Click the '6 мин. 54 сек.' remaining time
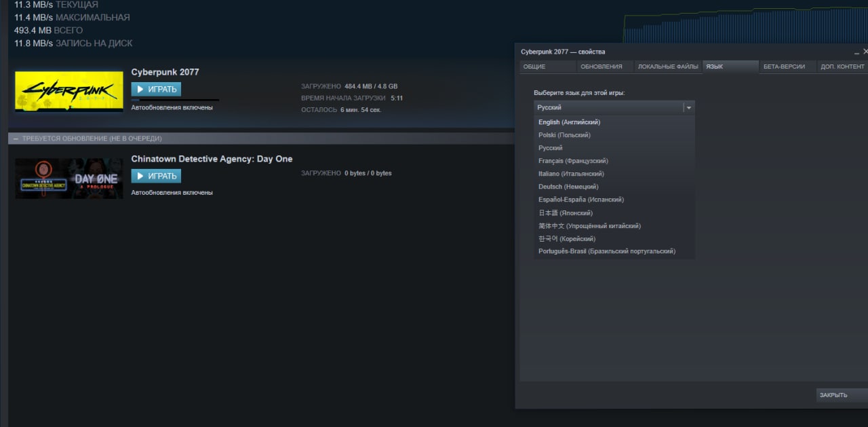Screen dimensions: 868x427 click(361, 110)
